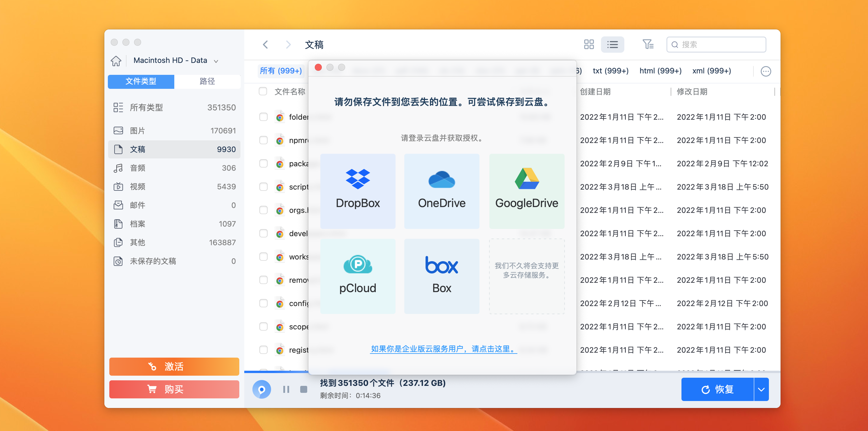Viewport: 868px width, 431px height.
Task: Show more file type filters
Action: [766, 71]
